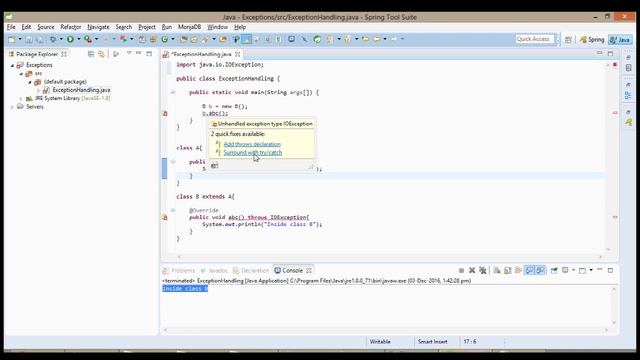
Task: Apply Surround with try/catch quick fix
Action: (x=253, y=153)
